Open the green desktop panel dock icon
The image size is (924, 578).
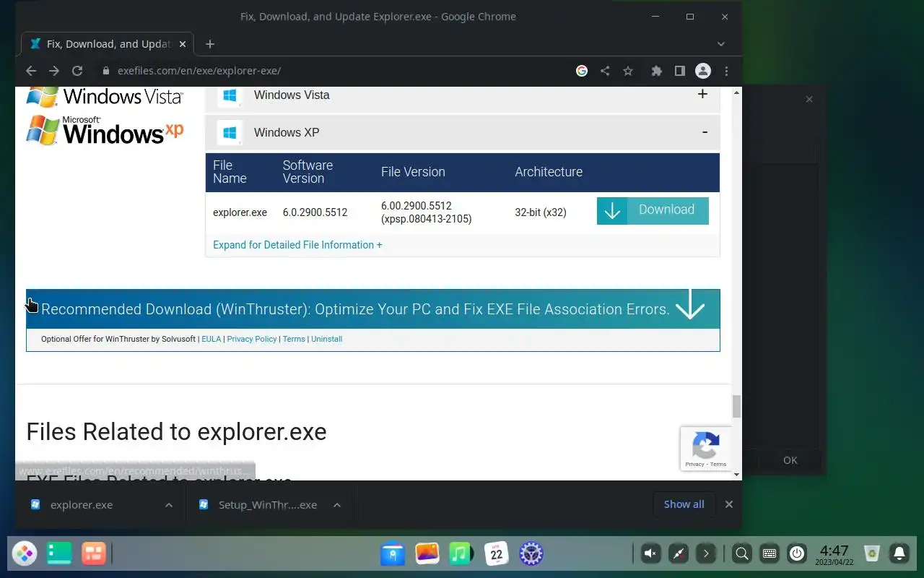(59, 554)
